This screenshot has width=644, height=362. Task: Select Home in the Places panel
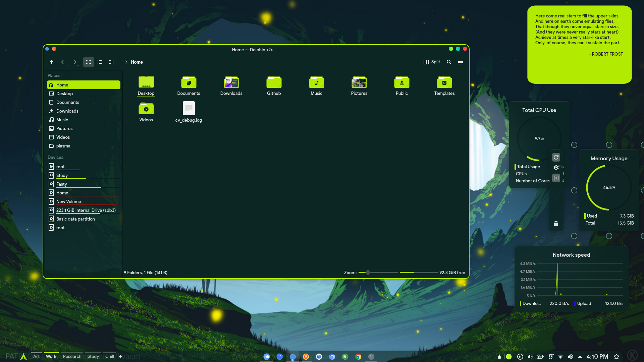coord(84,85)
